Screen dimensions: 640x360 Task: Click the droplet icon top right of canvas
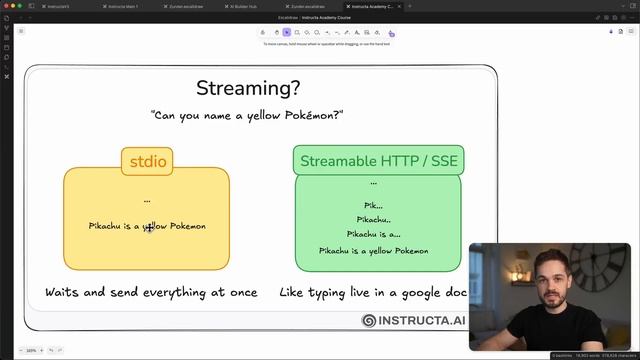(611, 31)
